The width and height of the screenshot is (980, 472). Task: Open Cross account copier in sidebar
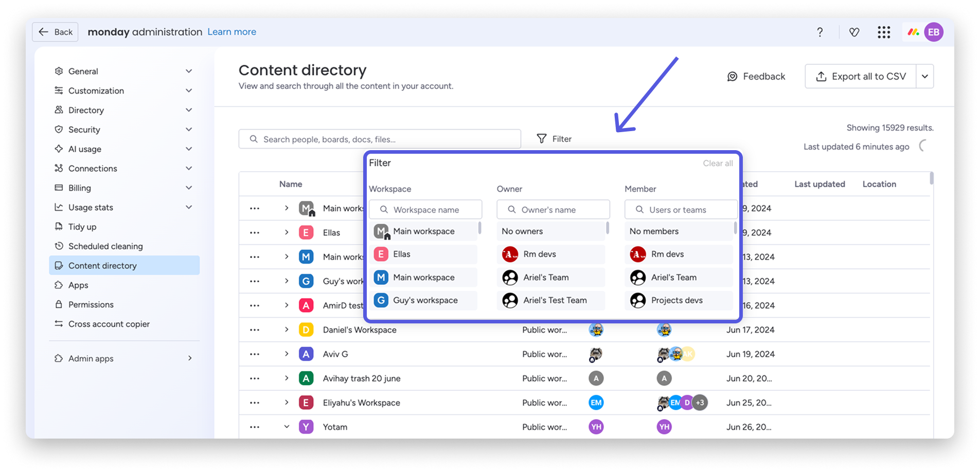point(124,324)
